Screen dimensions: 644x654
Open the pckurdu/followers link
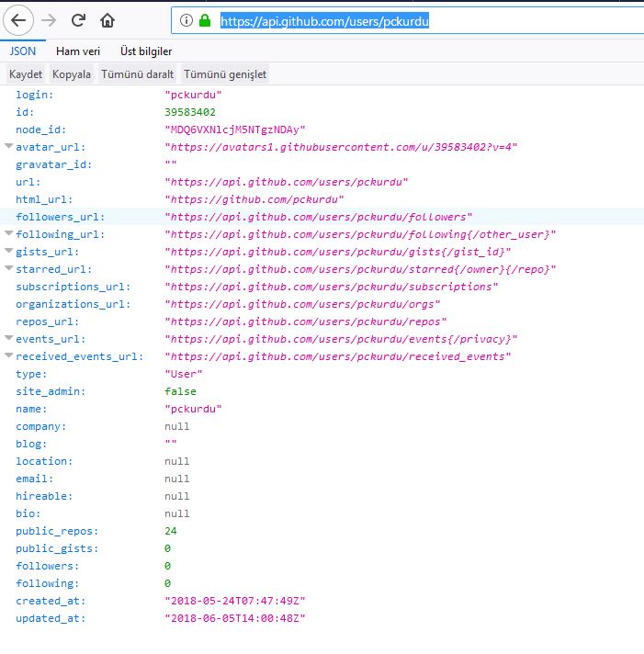[318, 218]
